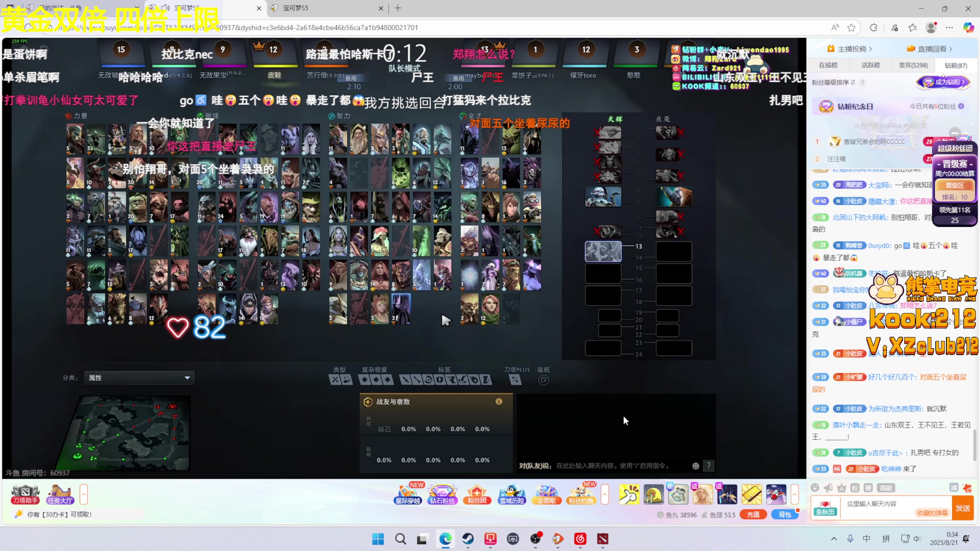Send the applause hand gift

click(x=629, y=494)
